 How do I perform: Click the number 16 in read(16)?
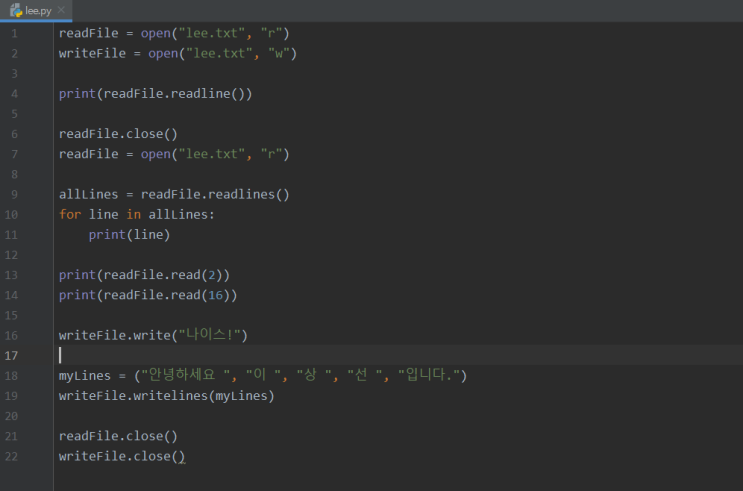(x=215, y=295)
